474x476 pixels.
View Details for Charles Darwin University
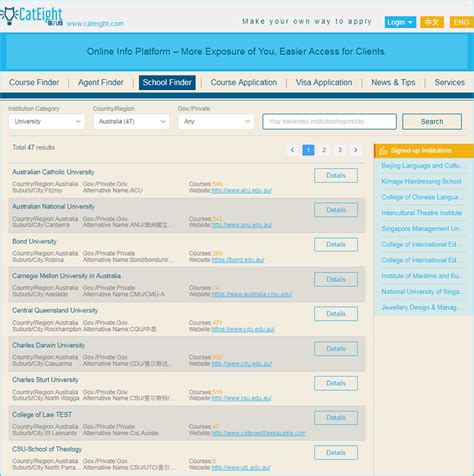point(336,349)
